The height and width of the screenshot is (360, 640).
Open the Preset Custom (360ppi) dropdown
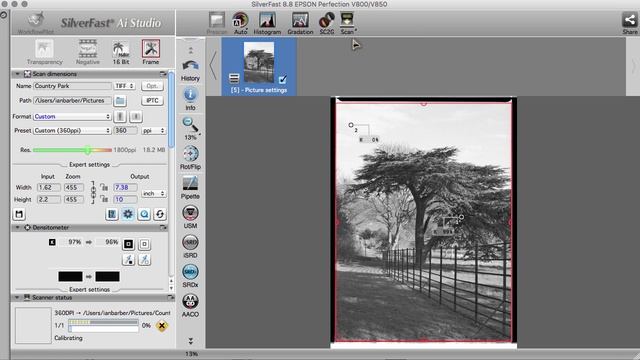coord(72,131)
